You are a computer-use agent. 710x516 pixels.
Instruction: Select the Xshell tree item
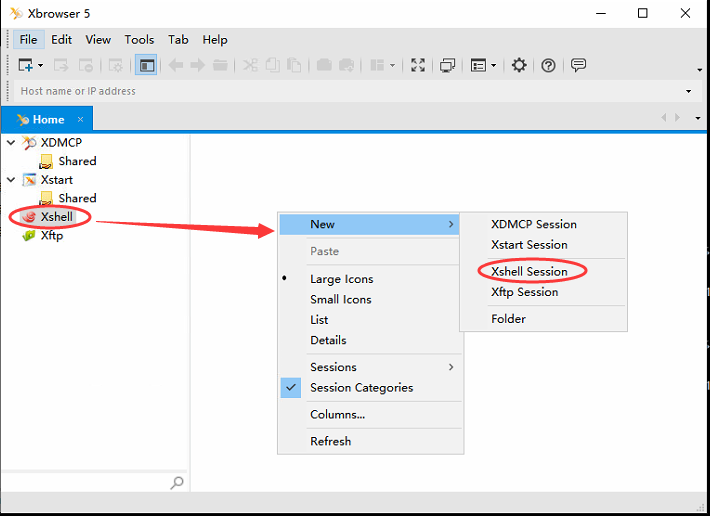point(56,217)
